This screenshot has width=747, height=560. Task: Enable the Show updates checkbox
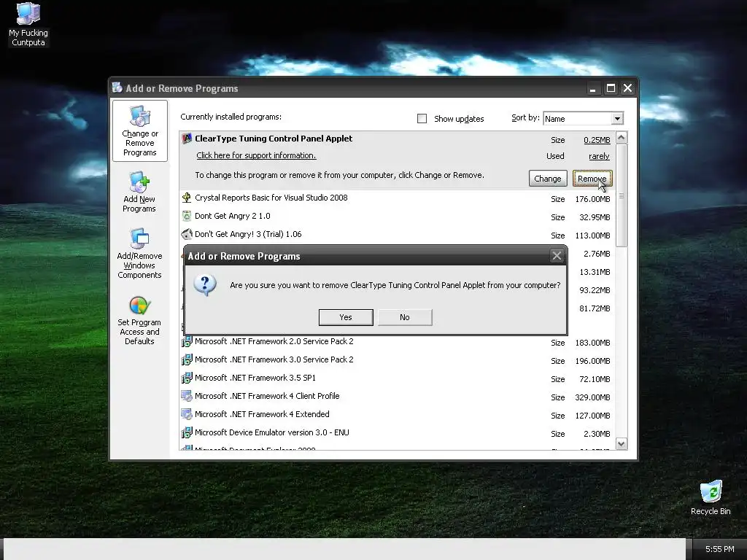tap(422, 119)
